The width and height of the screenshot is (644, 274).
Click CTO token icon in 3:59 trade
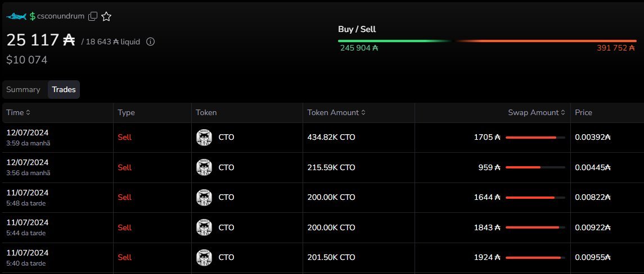click(x=204, y=138)
